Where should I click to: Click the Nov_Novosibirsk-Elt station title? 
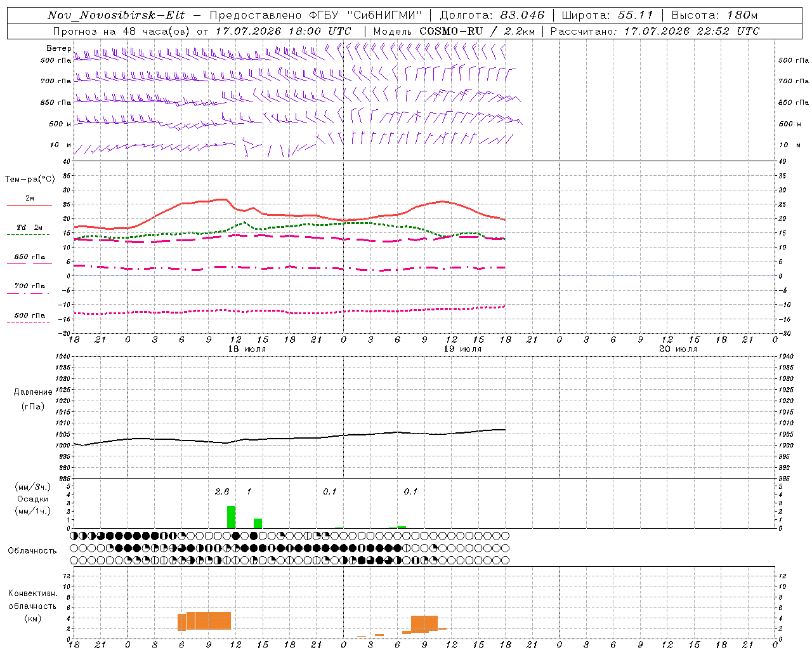pos(117,15)
